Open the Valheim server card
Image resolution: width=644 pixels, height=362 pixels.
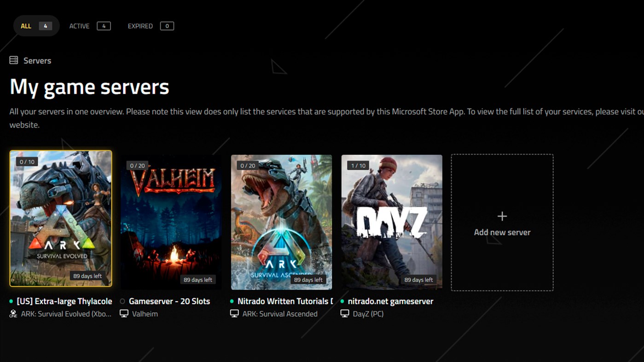(171, 222)
